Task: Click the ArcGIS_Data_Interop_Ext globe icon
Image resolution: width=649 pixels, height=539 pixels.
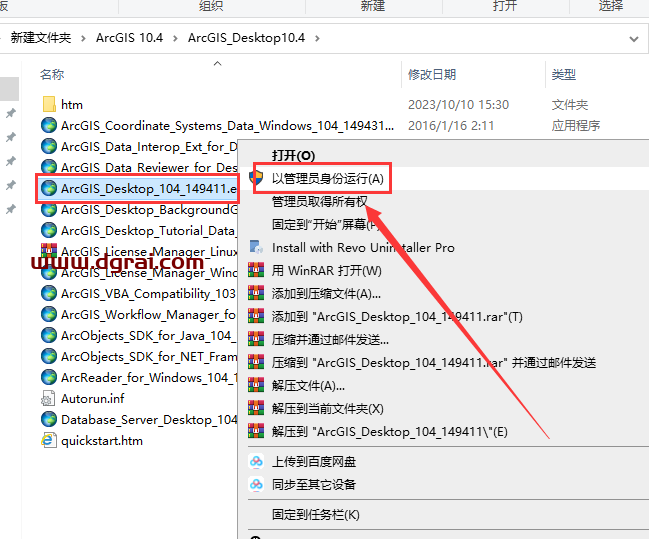Action: (49, 146)
